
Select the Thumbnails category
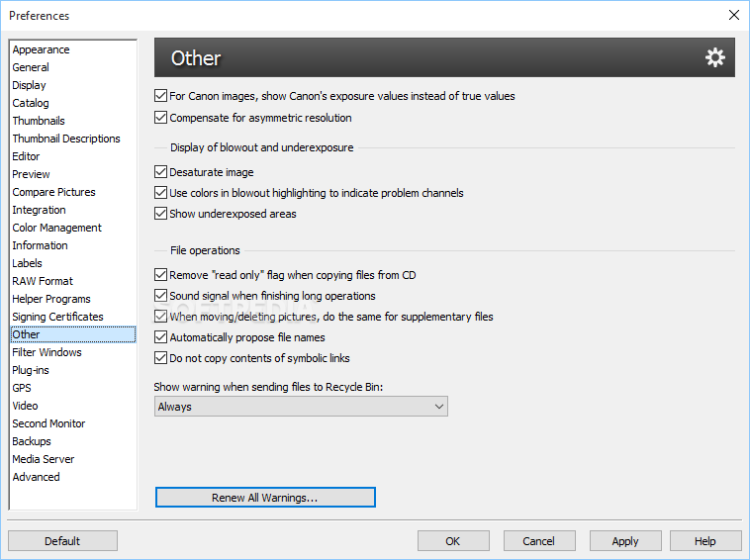click(72, 121)
